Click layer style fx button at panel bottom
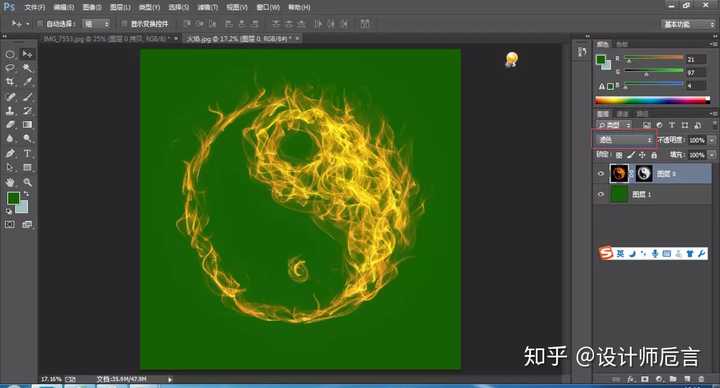The height and width of the screenshot is (388, 720). pyautogui.click(x=631, y=379)
